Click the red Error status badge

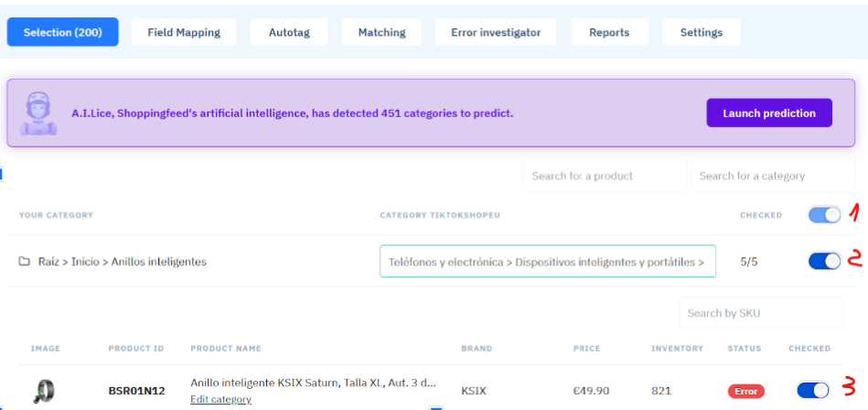[746, 391]
